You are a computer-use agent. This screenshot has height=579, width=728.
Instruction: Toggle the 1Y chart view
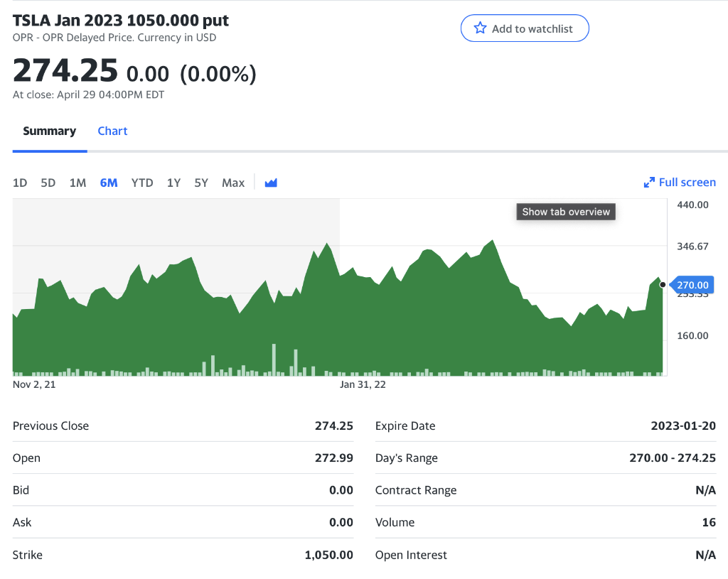(173, 183)
